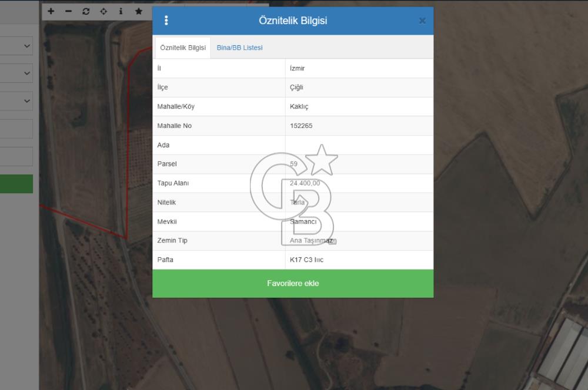
Task: Click the İlçe label
Action: tap(162, 88)
